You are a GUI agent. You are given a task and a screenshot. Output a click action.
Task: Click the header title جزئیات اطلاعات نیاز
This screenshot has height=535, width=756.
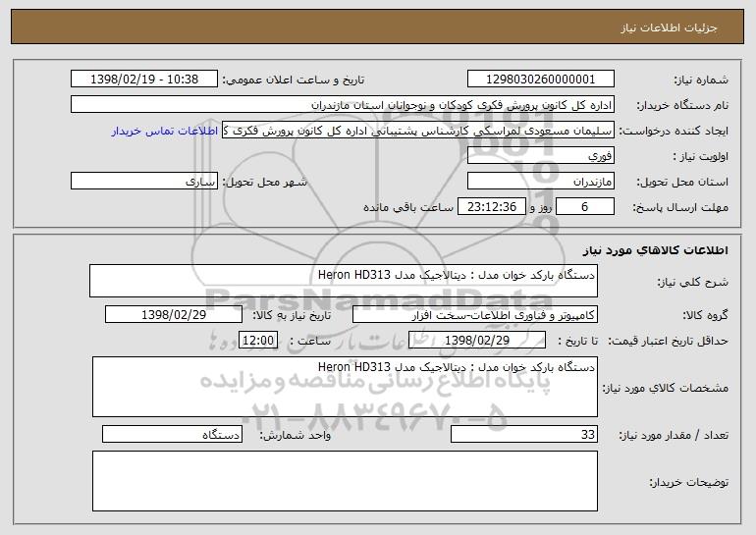[669, 27]
